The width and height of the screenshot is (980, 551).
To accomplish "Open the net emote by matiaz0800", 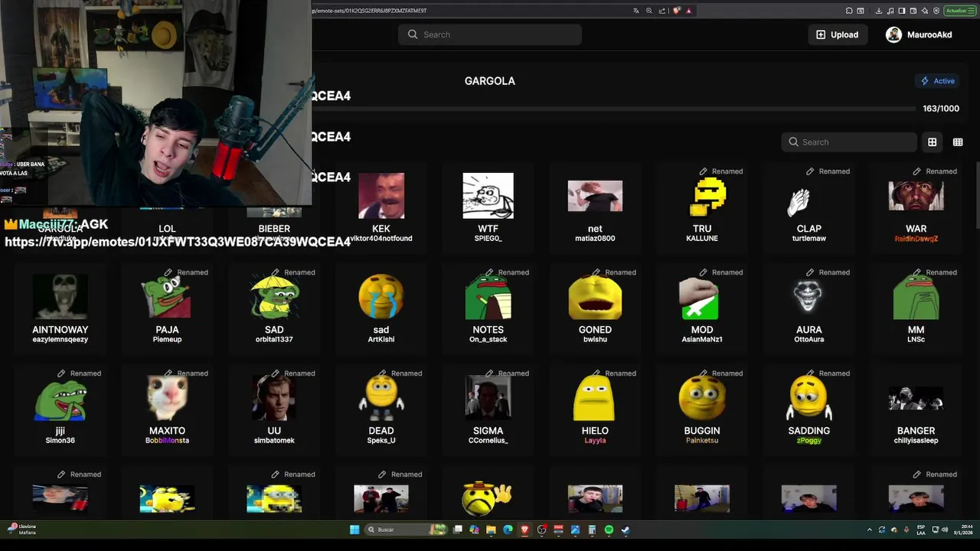I will [x=595, y=197].
